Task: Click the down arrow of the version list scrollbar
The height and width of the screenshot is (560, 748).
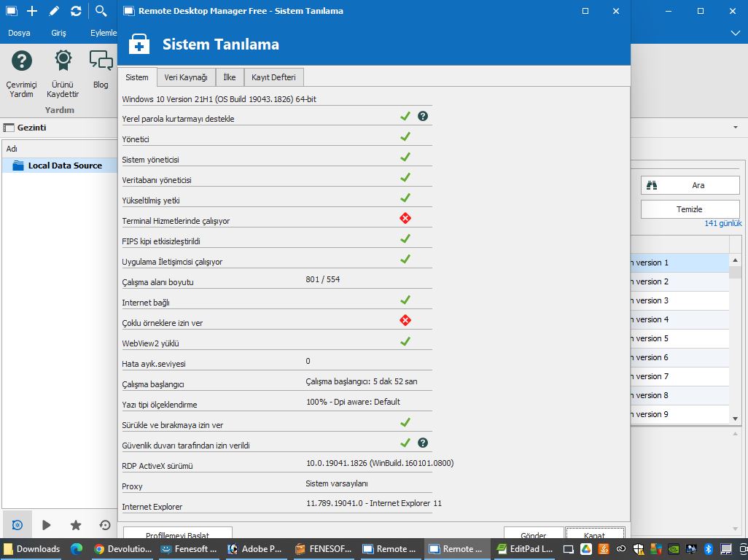Action: [x=735, y=419]
